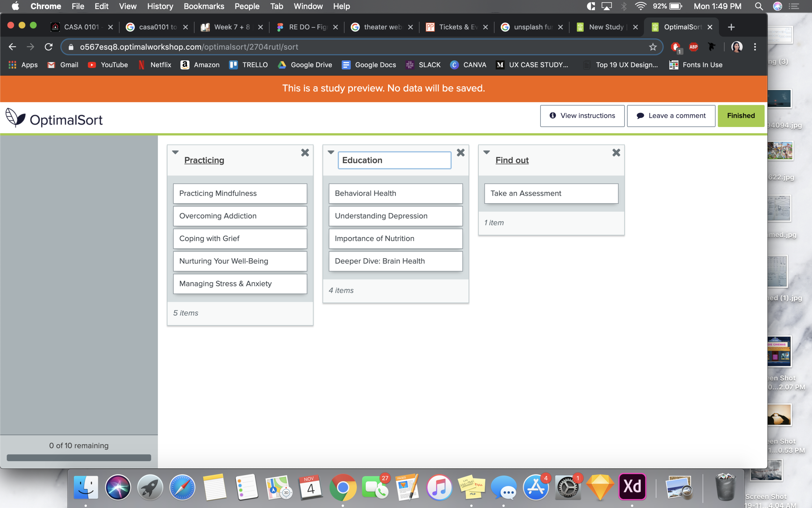Click the Education category name field

394,160
